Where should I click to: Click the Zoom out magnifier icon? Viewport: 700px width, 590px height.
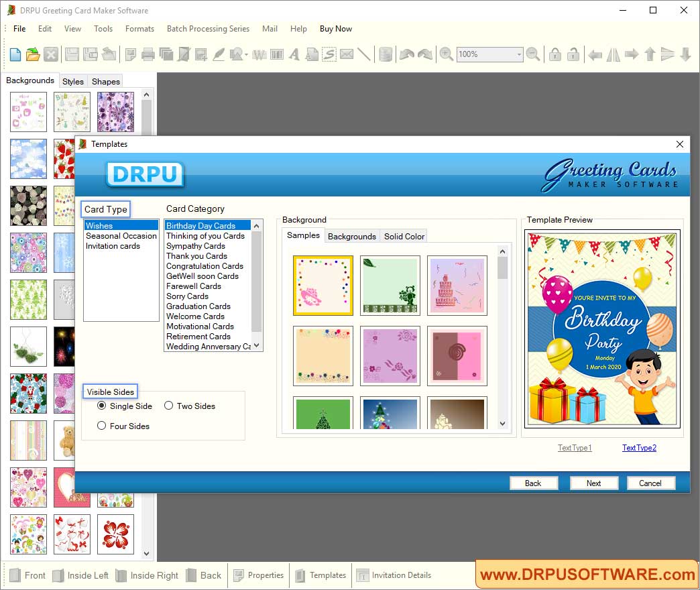pyautogui.click(x=533, y=54)
